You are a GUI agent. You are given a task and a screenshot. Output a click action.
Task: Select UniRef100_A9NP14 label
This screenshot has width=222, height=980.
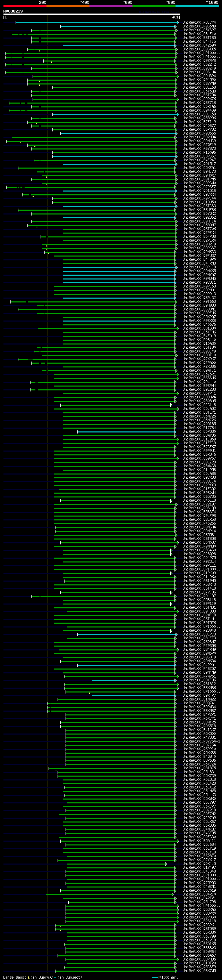tap(199, 531)
